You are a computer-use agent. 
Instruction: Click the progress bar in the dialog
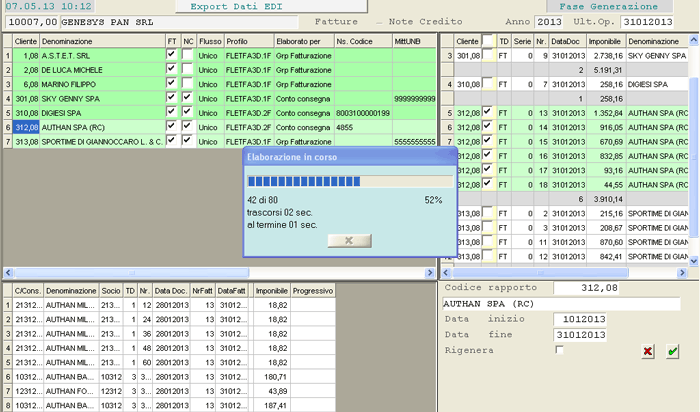point(350,181)
